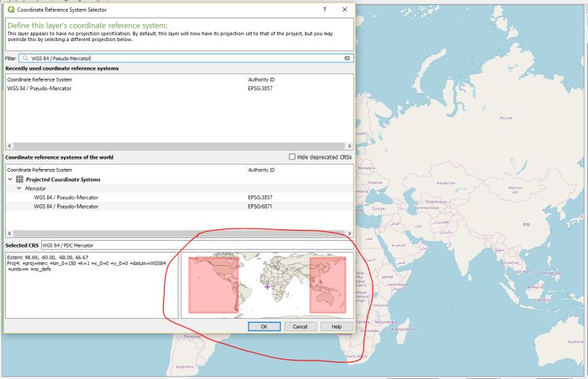Click the Filter search field

click(x=186, y=58)
